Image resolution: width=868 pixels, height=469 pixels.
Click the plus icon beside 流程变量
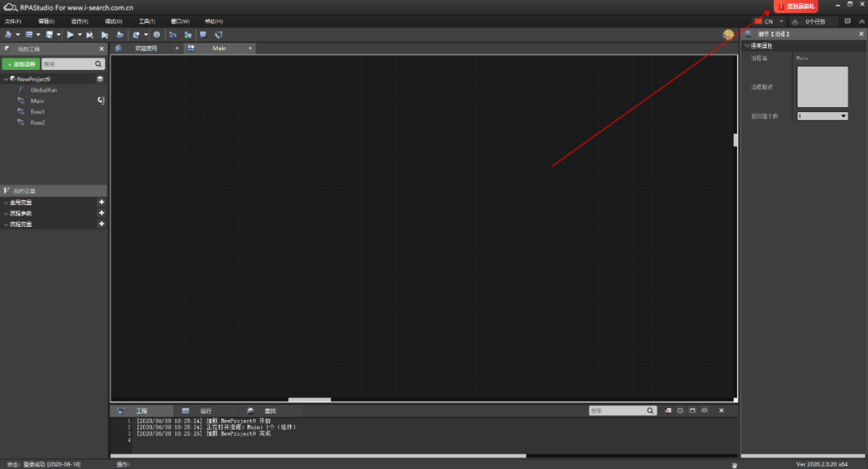[101, 224]
